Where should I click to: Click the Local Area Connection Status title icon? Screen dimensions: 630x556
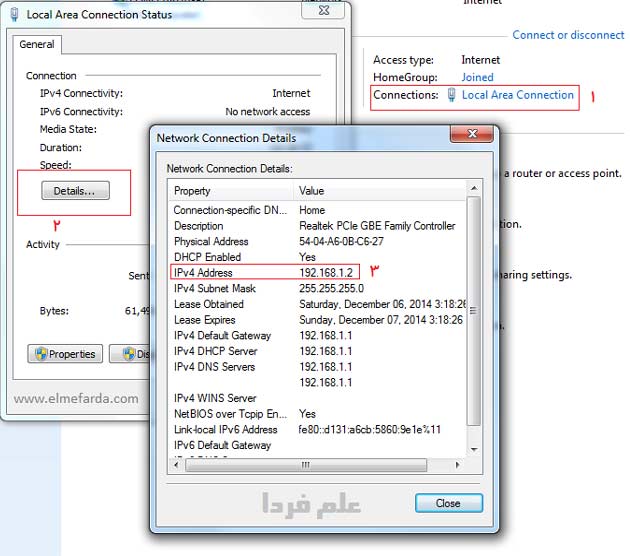[x=13, y=13]
